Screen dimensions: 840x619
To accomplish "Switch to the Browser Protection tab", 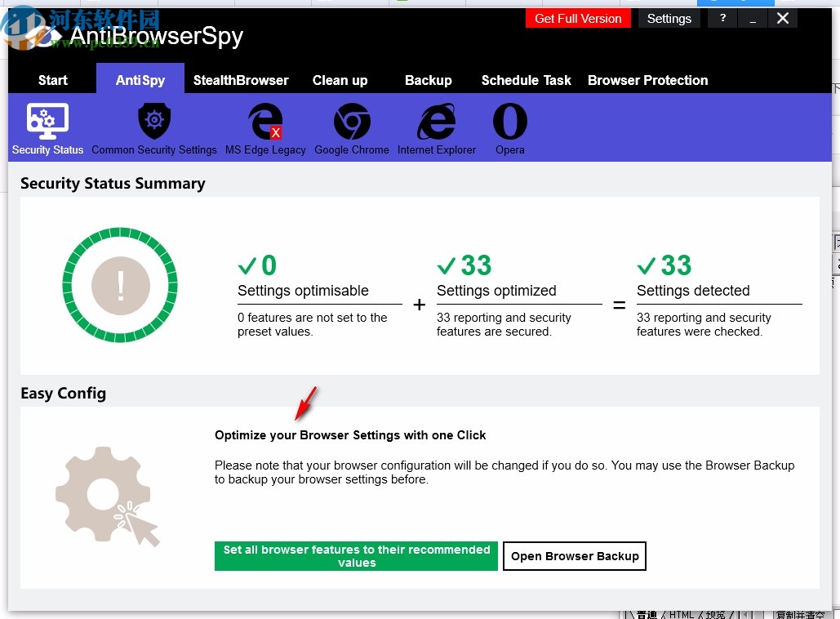I will (647, 79).
